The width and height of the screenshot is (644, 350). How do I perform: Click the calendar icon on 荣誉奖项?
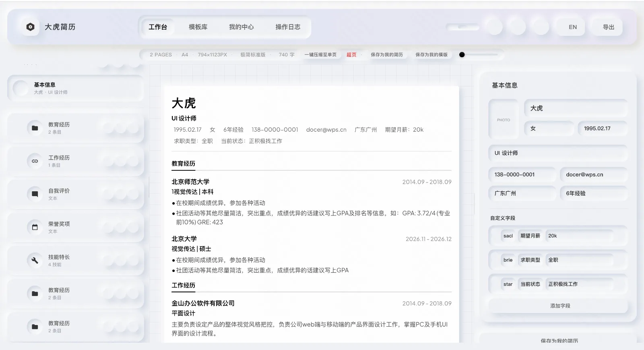[35, 227]
